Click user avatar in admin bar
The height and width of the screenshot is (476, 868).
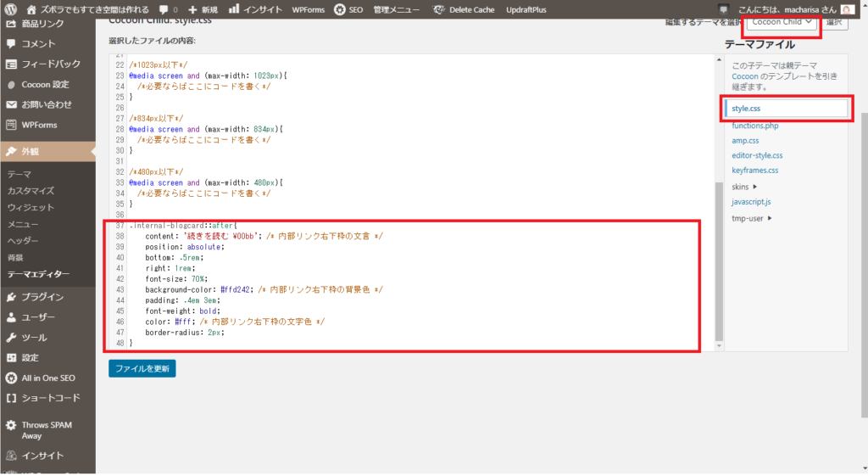pyautogui.click(x=847, y=9)
